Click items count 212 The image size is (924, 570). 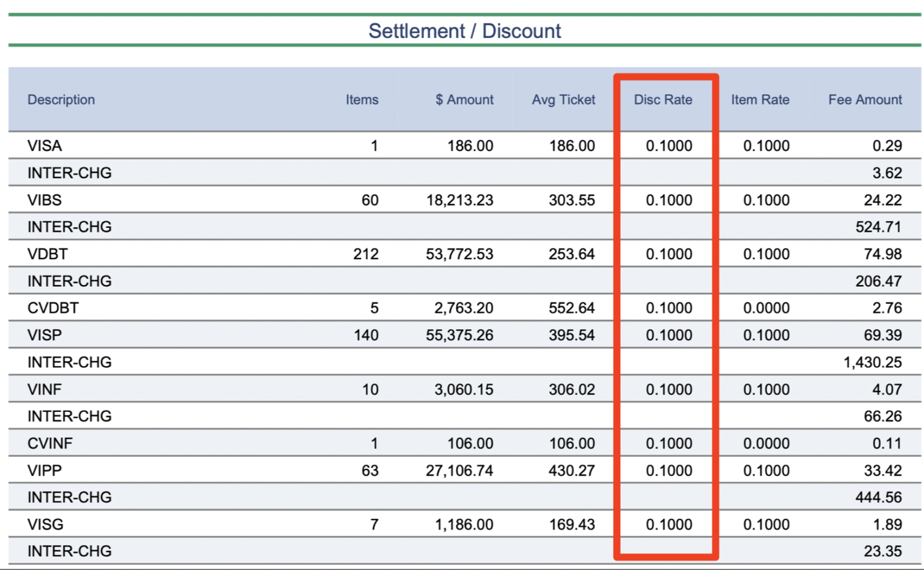coord(366,254)
